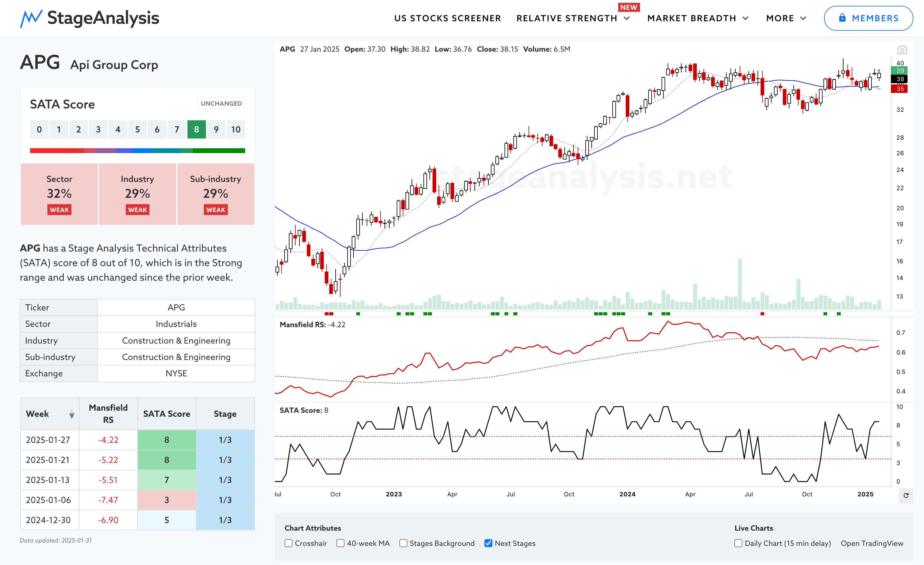Image resolution: width=924 pixels, height=565 pixels.
Task: Open the Relative Strength menu item
Action: click(566, 18)
